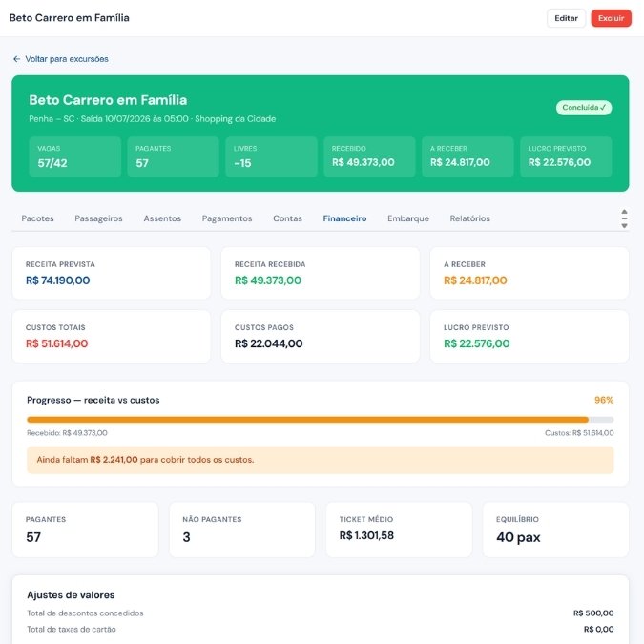This screenshot has height=644, width=644.
Task: Open the Pacotes tab
Action: [37, 218]
